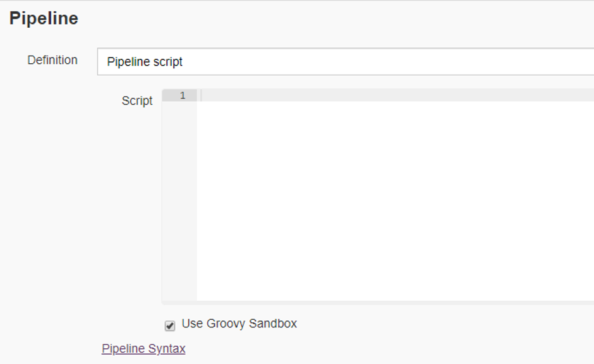Click the middle of the Script code area
594x364 pixels.
click(395, 196)
